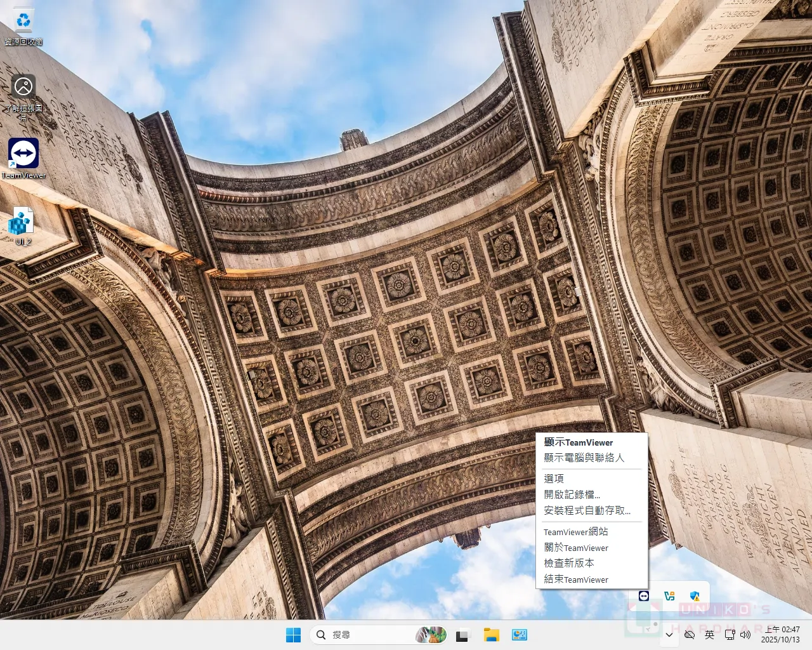The height and width of the screenshot is (650, 812).
Task: Select 開啟記錄檔... menu item
Action: coord(572,494)
